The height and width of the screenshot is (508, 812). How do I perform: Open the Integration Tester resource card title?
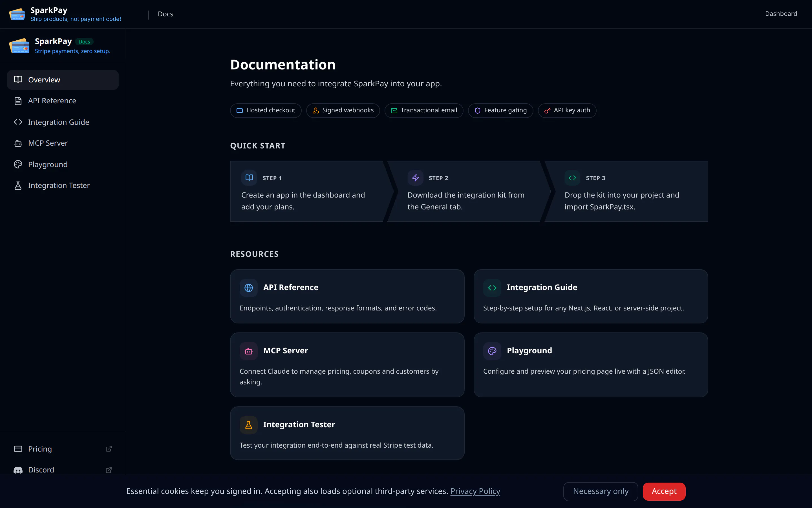click(299, 425)
